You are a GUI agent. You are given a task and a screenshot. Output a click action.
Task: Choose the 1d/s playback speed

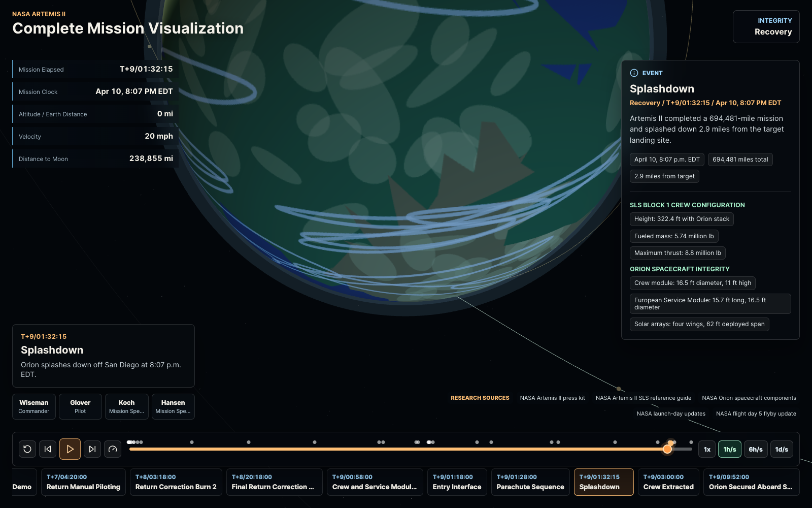coord(782,449)
